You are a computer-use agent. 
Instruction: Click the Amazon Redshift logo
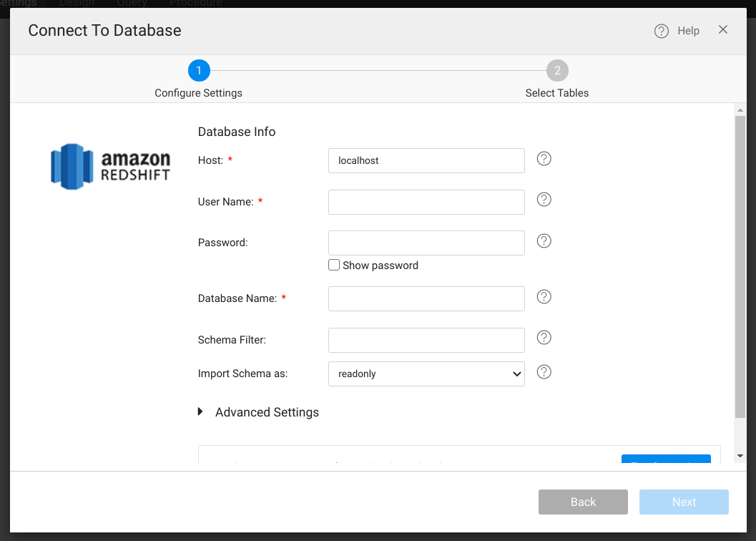111,167
